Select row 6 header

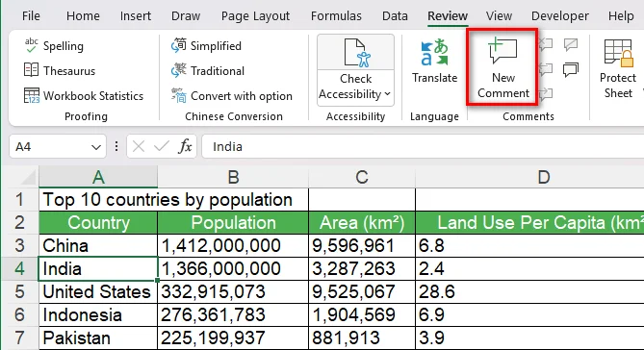pyautogui.click(x=19, y=314)
